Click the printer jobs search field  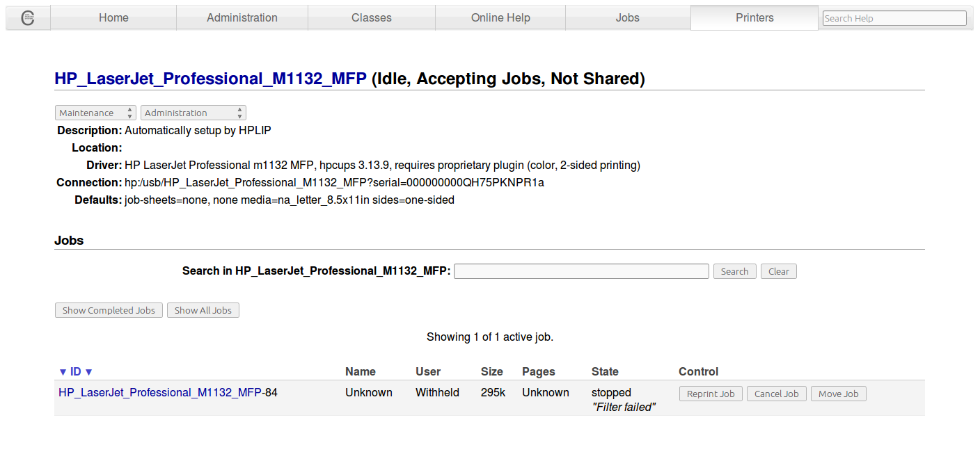pos(581,271)
